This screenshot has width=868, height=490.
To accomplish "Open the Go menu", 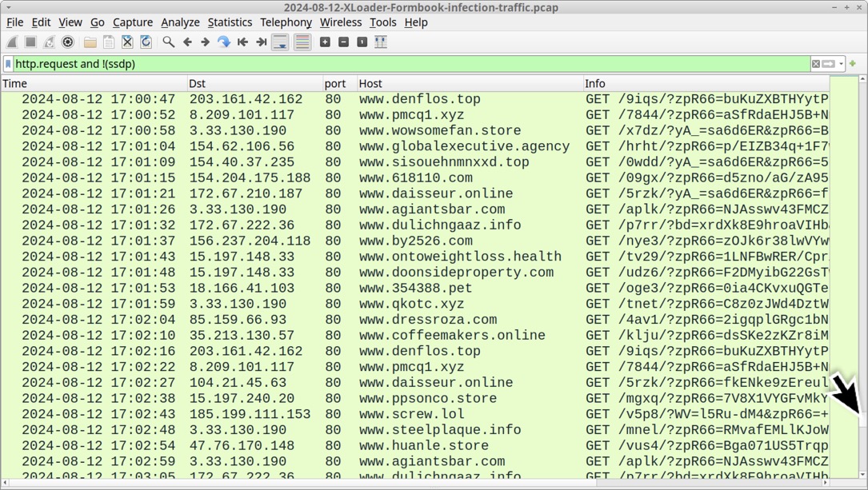I will pyautogui.click(x=98, y=22).
